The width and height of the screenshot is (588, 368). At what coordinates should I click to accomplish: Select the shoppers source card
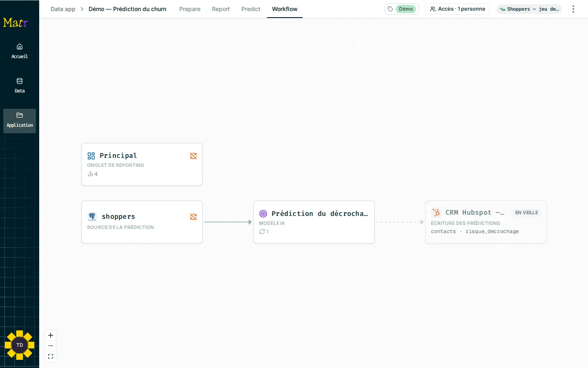click(x=142, y=222)
